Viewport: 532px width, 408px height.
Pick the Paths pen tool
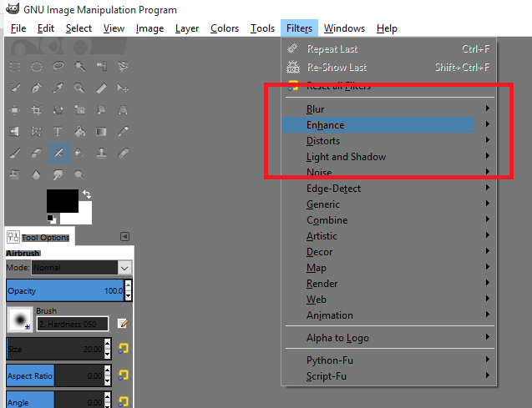tap(37, 88)
